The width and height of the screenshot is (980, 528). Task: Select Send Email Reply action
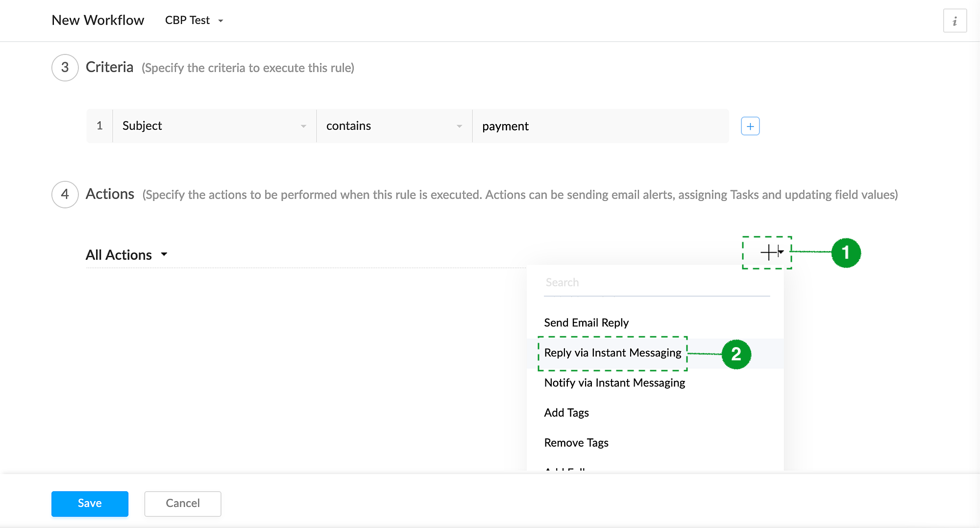pos(586,323)
